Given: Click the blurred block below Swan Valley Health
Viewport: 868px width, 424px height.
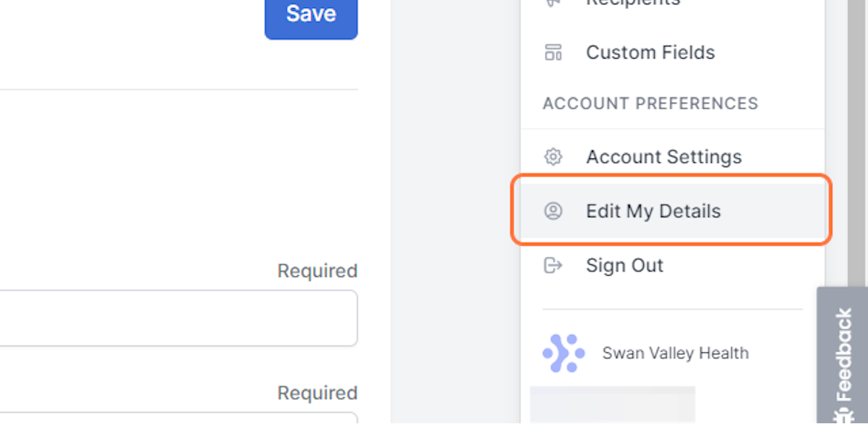Looking at the screenshot, I should pos(613,404).
